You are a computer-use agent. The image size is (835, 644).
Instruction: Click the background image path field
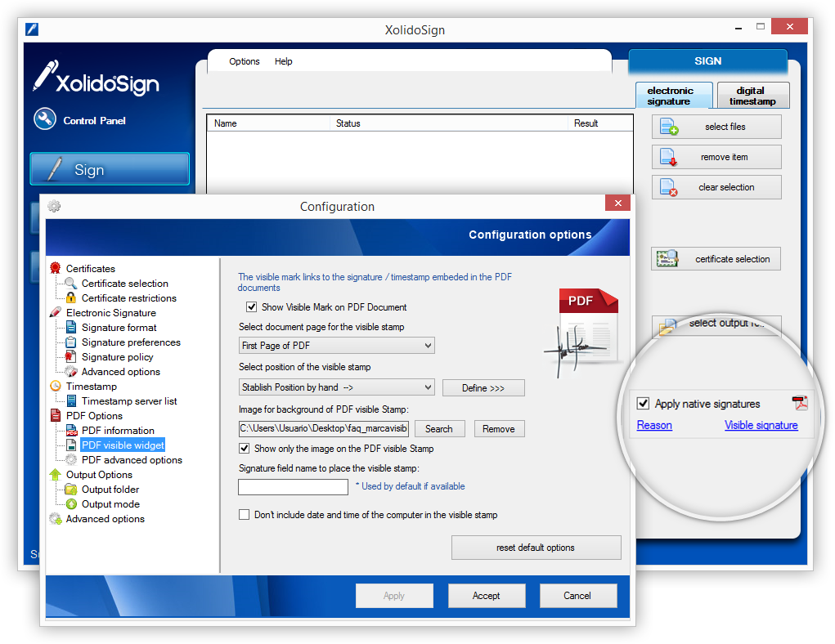click(324, 428)
